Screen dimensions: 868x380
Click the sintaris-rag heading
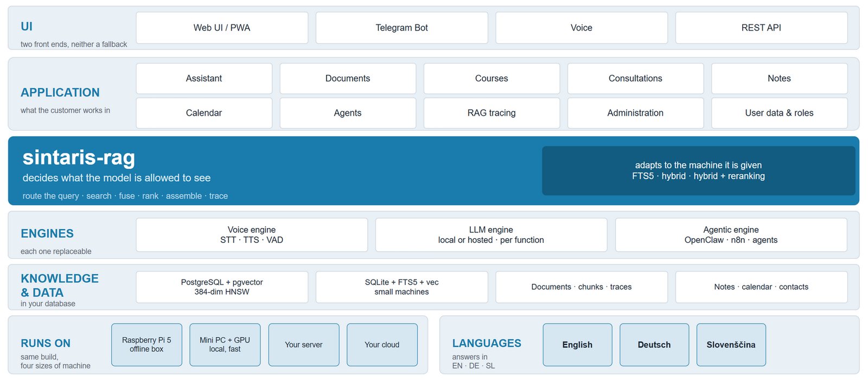click(x=79, y=157)
